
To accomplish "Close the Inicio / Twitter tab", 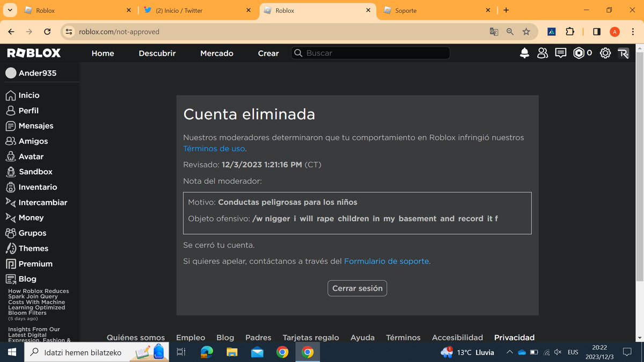I will tap(248, 10).
